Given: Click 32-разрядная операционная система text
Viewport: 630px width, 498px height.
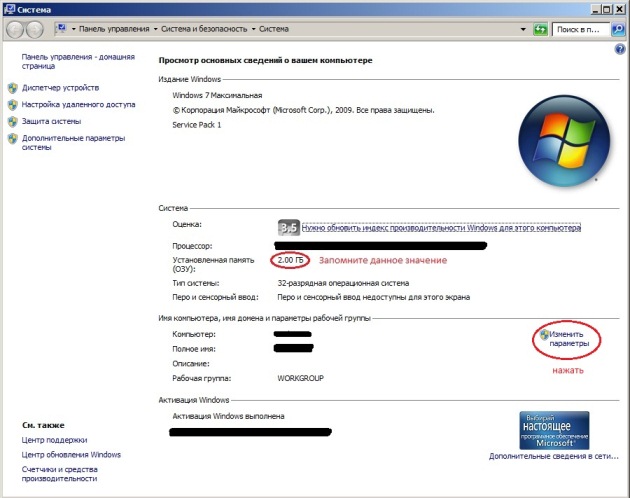Looking at the screenshot, I should click(343, 283).
